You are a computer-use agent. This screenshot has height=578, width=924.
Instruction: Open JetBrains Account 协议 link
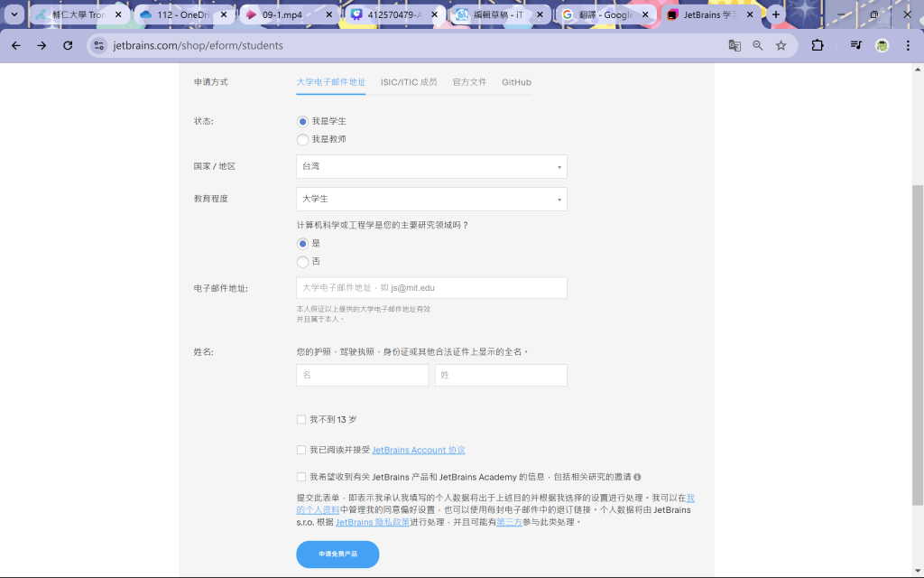coord(419,450)
